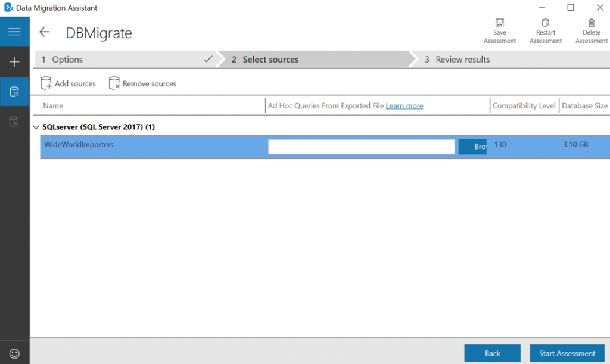
Task: Click the Add sources icon
Action: (x=46, y=83)
